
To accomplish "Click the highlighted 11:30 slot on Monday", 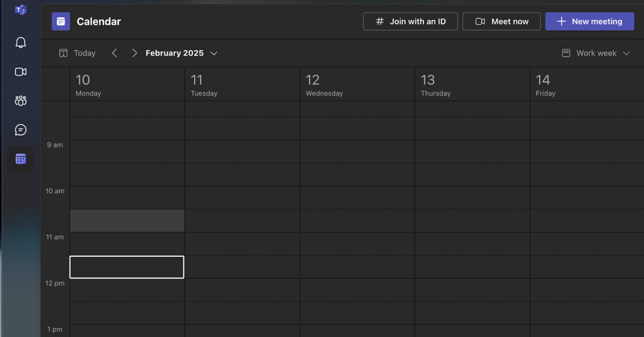I will point(127,267).
